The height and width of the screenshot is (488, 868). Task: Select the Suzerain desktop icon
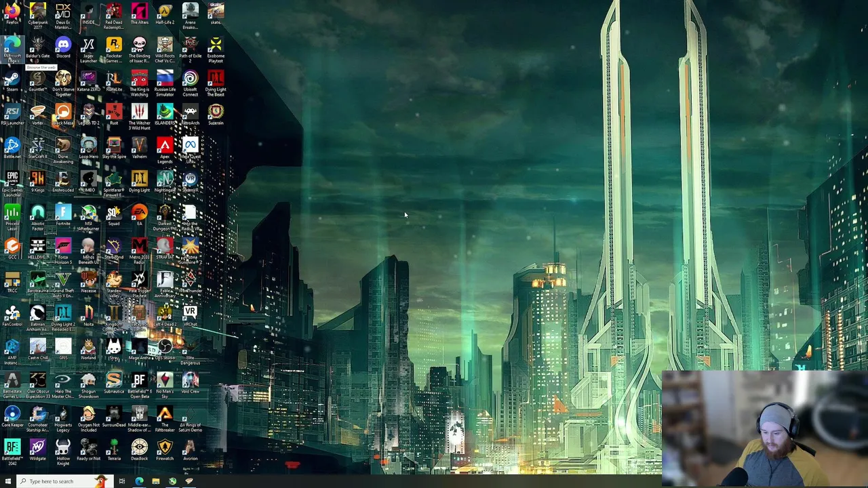tap(216, 115)
